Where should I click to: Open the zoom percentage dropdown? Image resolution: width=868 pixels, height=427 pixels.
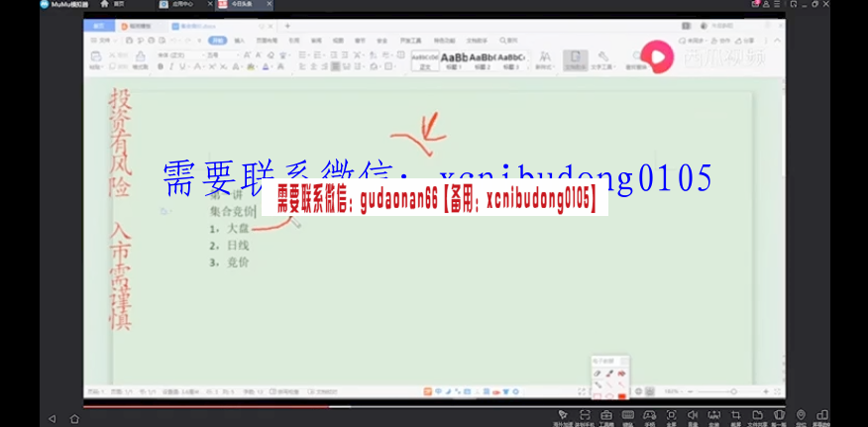tap(672, 391)
